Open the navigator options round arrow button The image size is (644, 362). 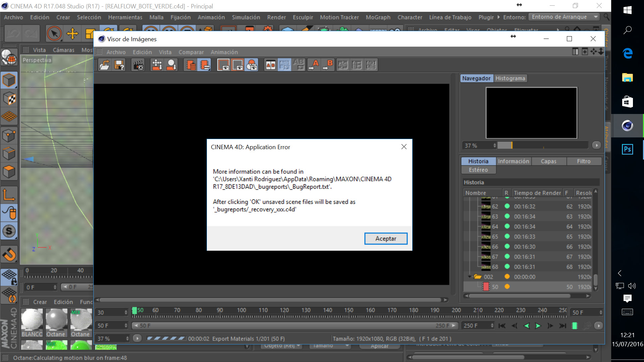pos(596,145)
